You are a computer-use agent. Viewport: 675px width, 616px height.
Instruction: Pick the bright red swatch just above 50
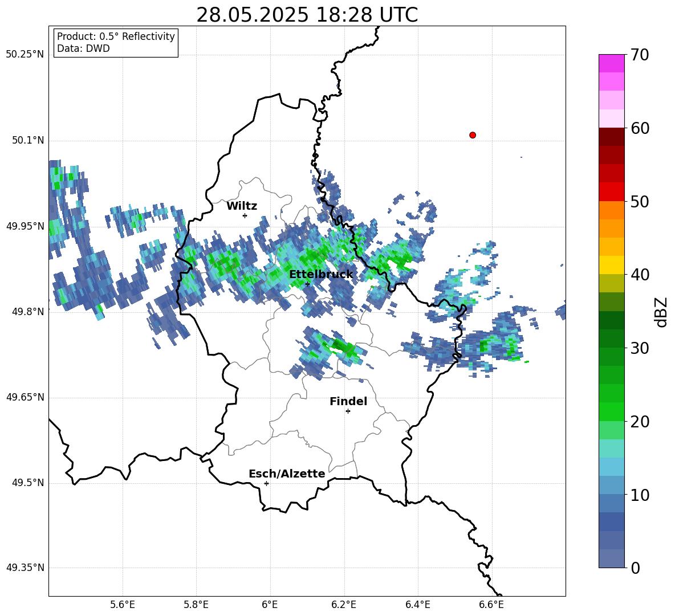(x=611, y=192)
